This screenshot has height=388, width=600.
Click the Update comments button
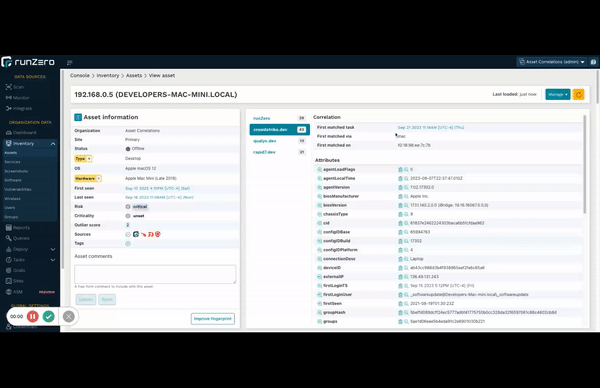[x=86, y=299]
